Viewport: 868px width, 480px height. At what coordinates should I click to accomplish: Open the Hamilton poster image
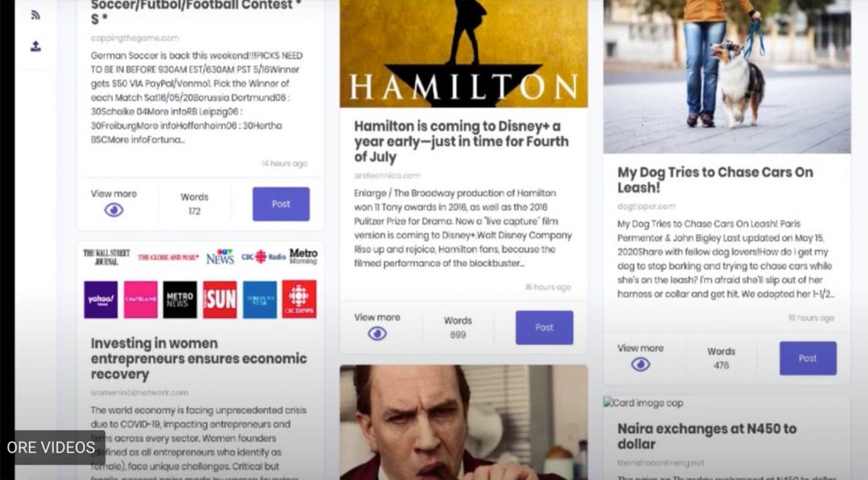click(464, 53)
